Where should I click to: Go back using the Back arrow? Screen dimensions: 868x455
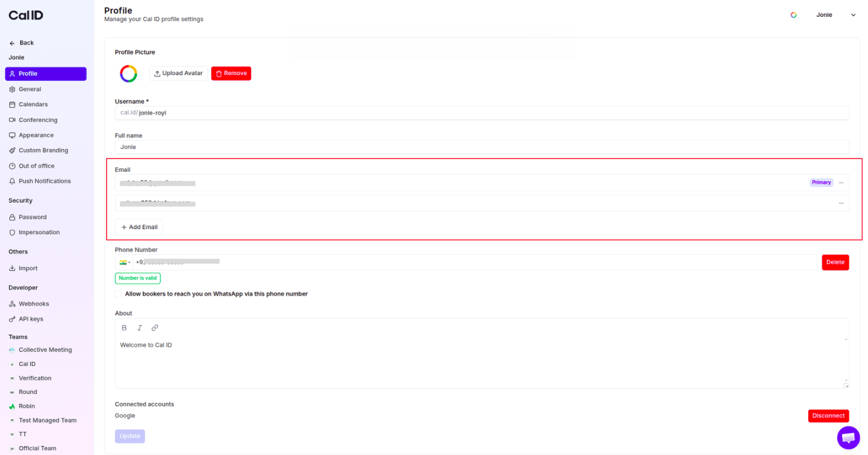(21, 43)
